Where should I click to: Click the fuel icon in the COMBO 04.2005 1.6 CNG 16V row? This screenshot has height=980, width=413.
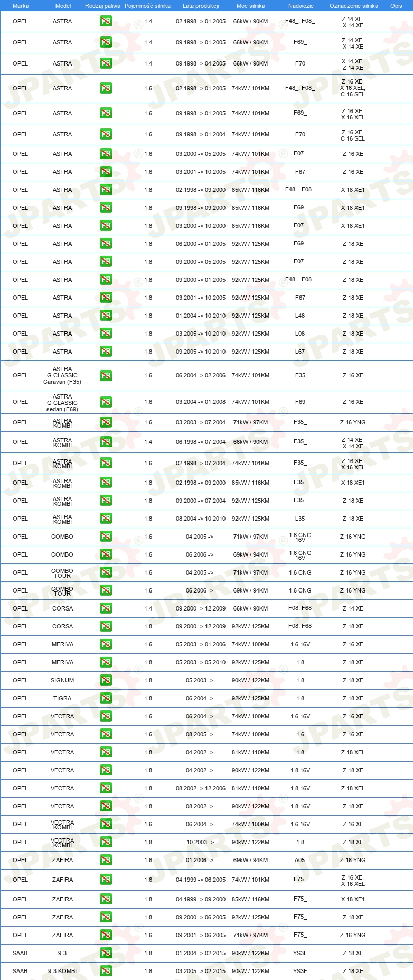click(x=106, y=536)
